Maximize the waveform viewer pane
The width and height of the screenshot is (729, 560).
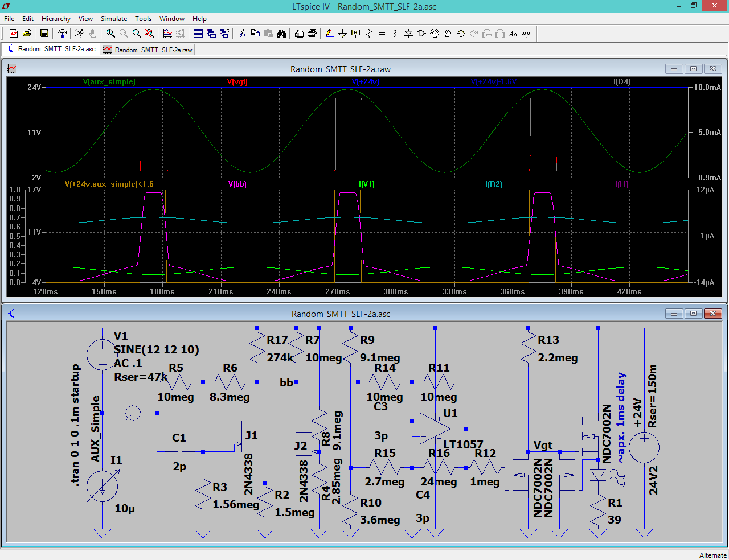pyautogui.click(x=693, y=69)
